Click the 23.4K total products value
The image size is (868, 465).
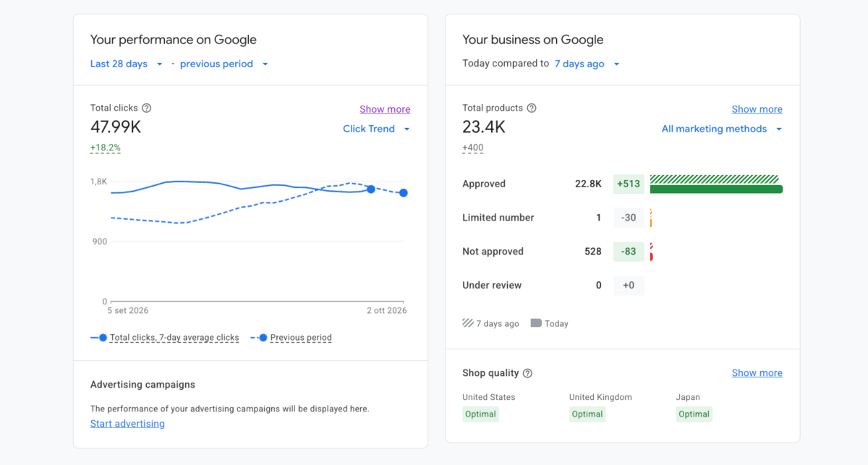[x=484, y=127]
